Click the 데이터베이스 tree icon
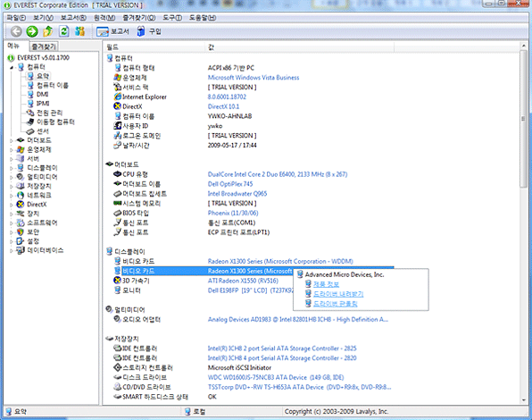The width and height of the screenshot is (532, 420). point(21,250)
